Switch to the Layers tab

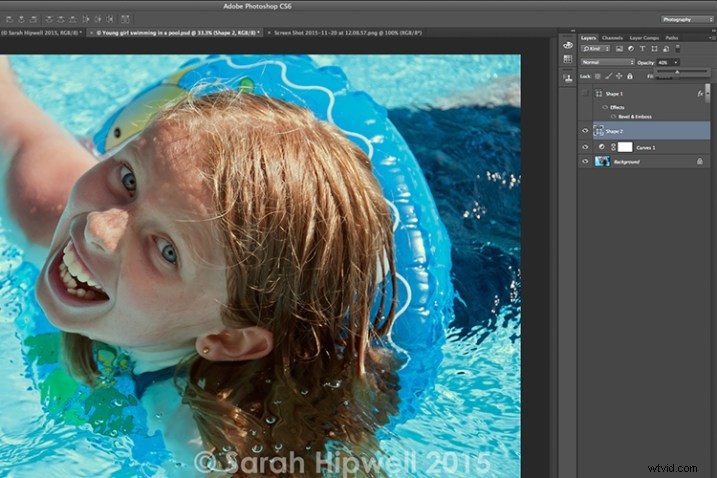pyautogui.click(x=588, y=38)
